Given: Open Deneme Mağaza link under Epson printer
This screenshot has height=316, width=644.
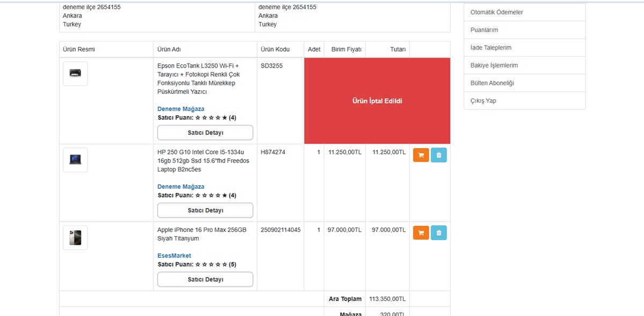Looking at the screenshot, I should click(x=181, y=109).
